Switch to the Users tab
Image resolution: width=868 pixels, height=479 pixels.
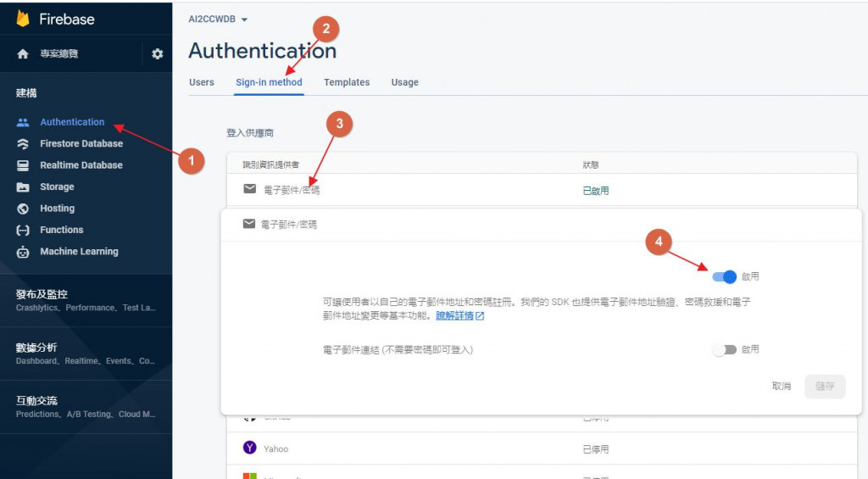[x=202, y=82]
